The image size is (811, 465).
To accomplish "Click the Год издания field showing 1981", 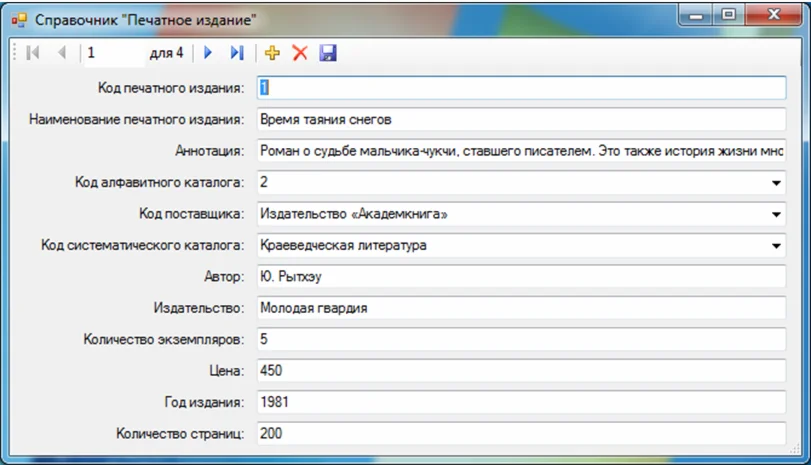I will coord(520,402).
